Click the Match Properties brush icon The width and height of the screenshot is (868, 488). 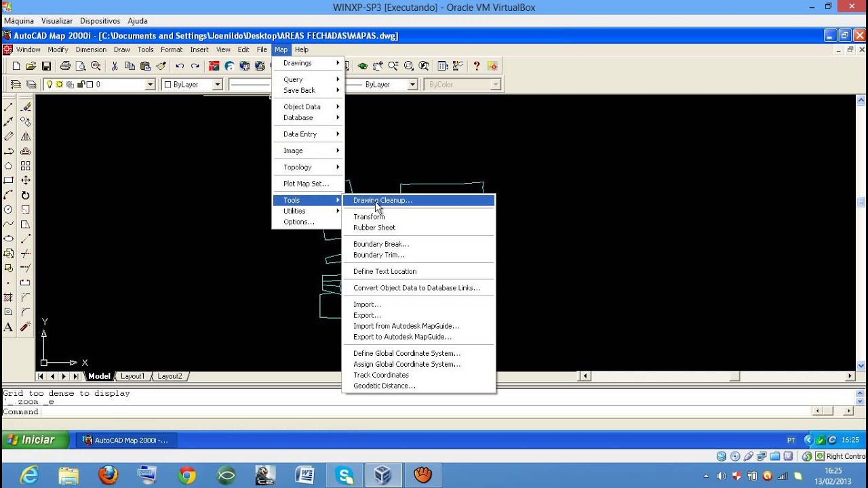(x=161, y=66)
